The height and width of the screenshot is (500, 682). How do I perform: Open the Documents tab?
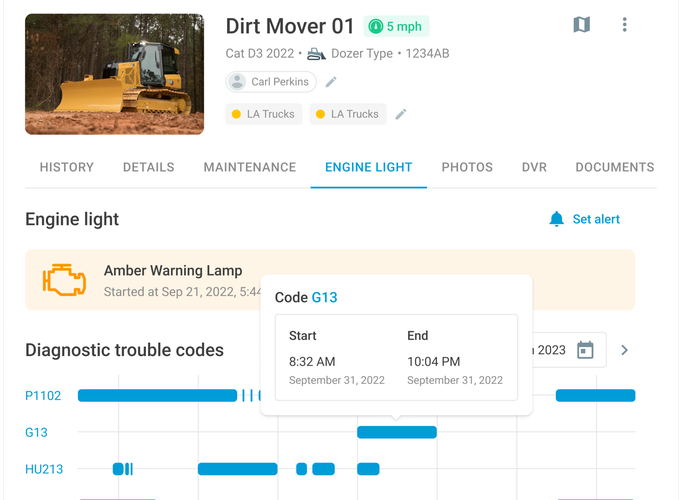click(615, 167)
